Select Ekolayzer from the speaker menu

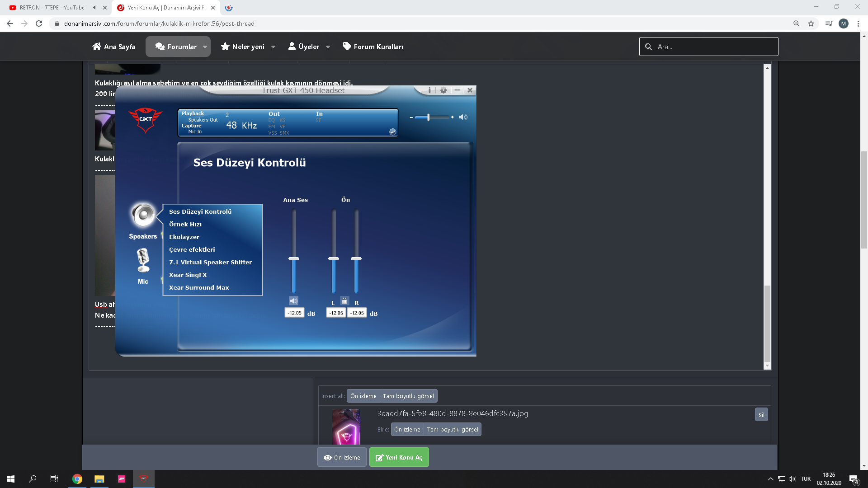pos(184,237)
